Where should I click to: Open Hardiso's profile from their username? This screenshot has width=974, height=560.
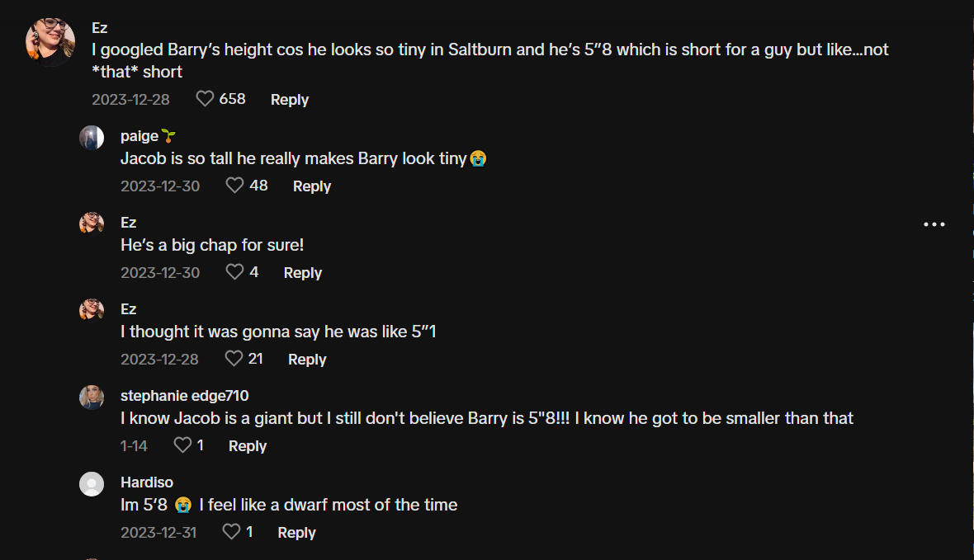(147, 482)
